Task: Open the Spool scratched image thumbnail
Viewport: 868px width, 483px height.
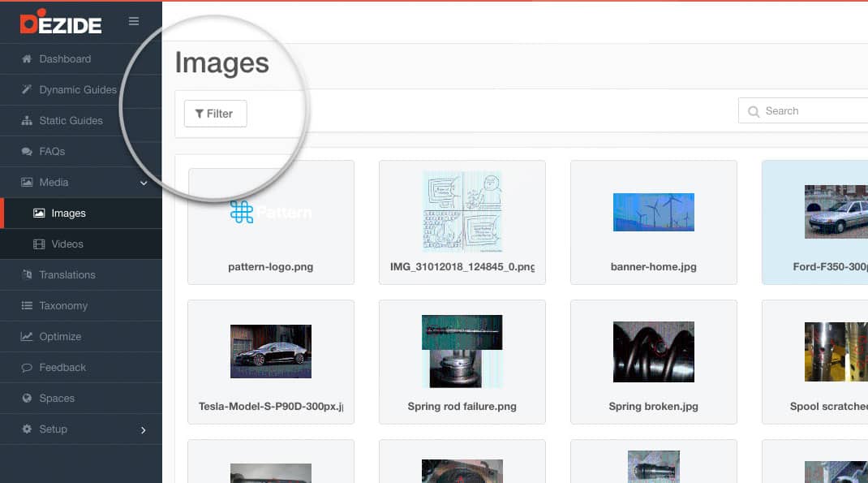Action: (x=836, y=351)
